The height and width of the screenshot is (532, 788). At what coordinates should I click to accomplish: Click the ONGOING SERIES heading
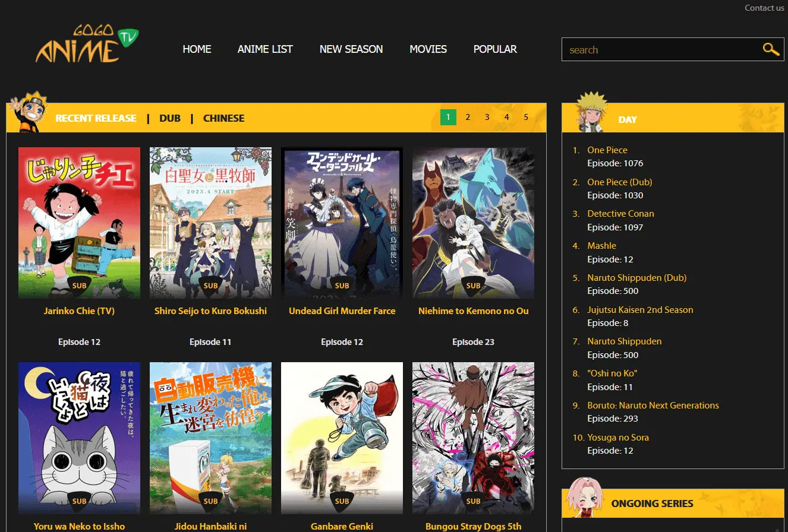(x=652, y=503)
